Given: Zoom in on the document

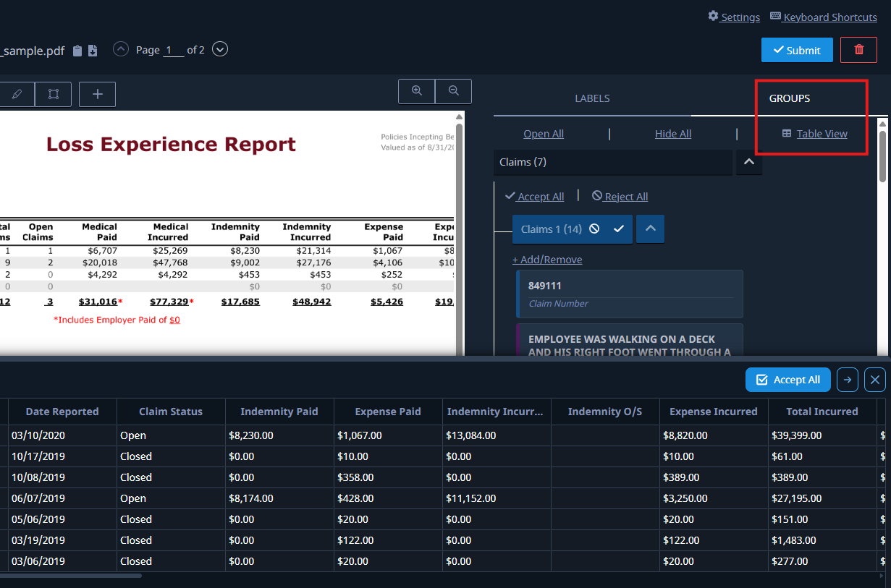Looking at the screenshot, I should tap(417, 91).
